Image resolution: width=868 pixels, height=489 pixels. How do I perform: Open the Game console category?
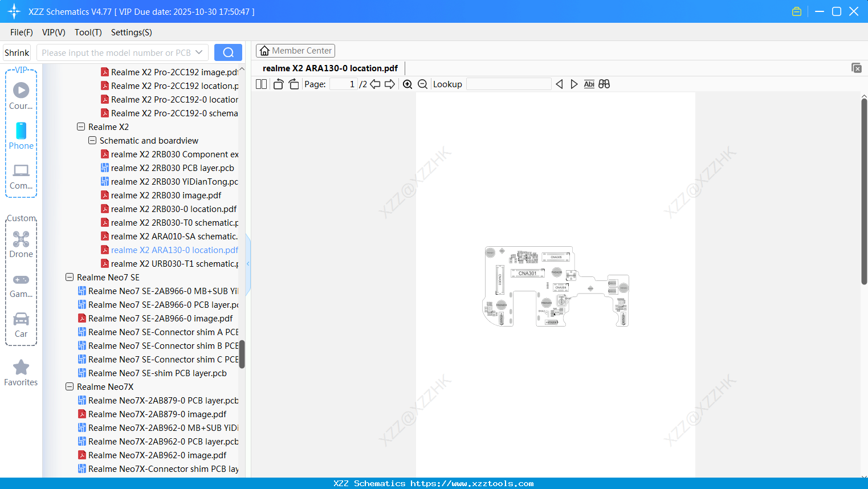pyautogui.click(x=21, y=285)
